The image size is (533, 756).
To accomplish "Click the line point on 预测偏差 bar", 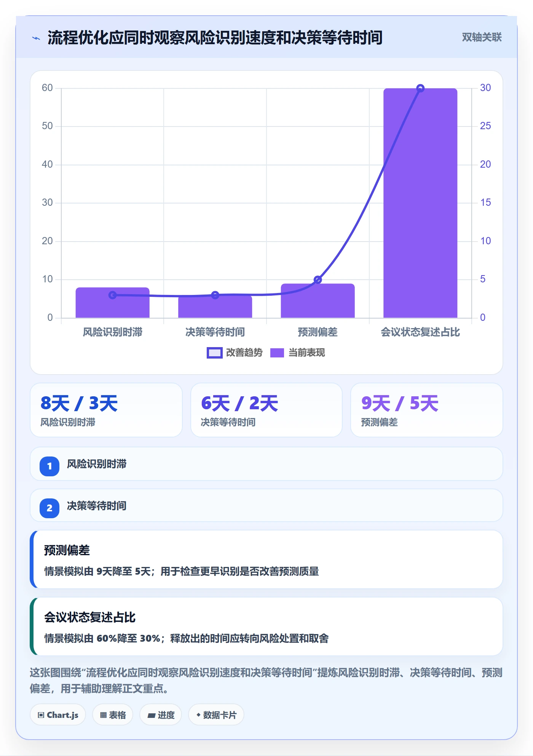I will click(318, 280).
